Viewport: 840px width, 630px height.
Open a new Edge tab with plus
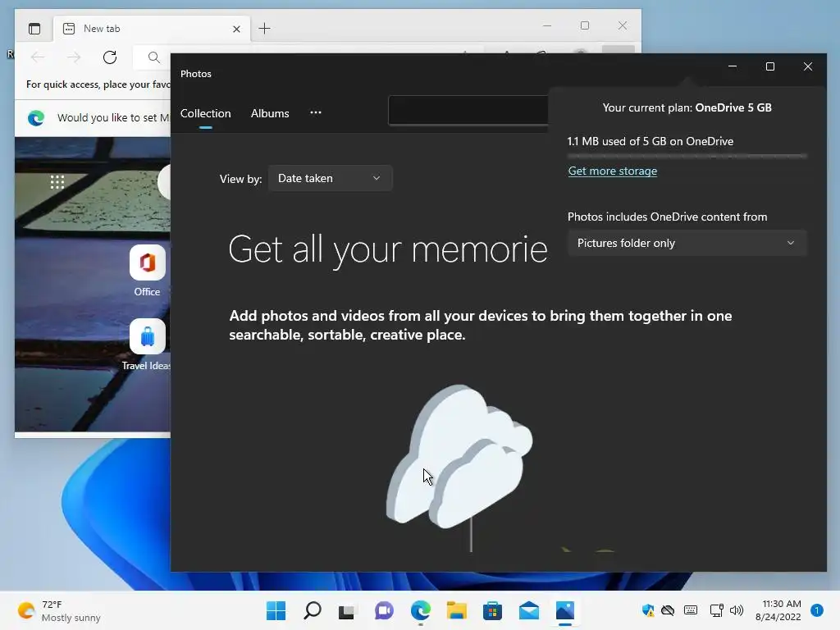(x=265, y=29)
